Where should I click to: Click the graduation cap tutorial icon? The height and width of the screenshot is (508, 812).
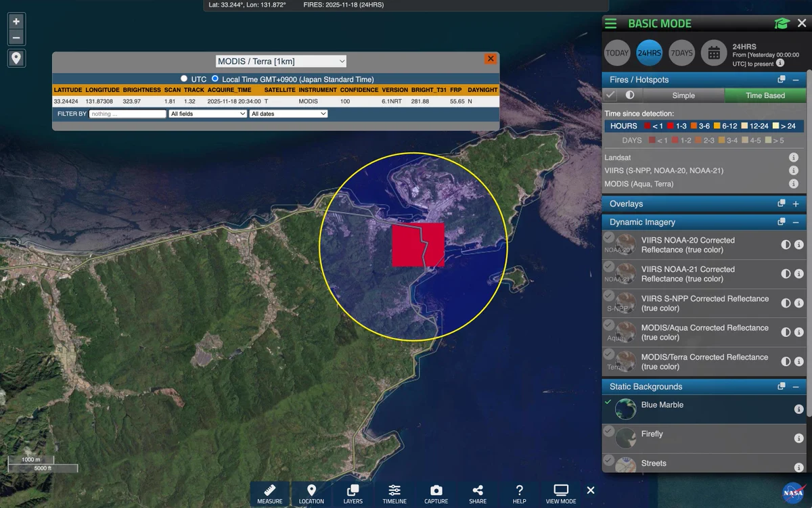(x=782, y=24)
